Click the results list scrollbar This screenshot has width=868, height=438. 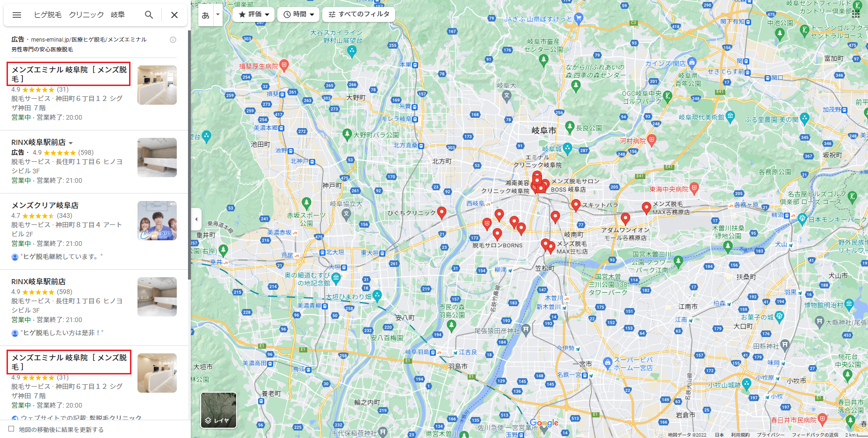(189, 154)
